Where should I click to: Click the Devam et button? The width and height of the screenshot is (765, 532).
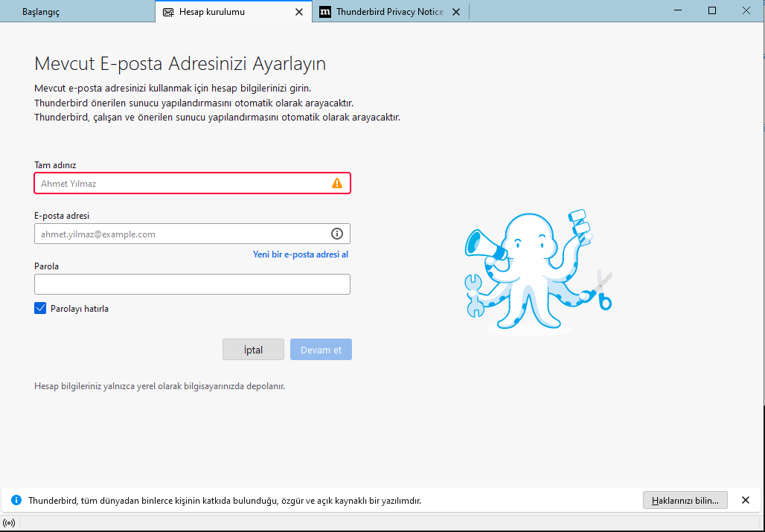pos(321,350)
